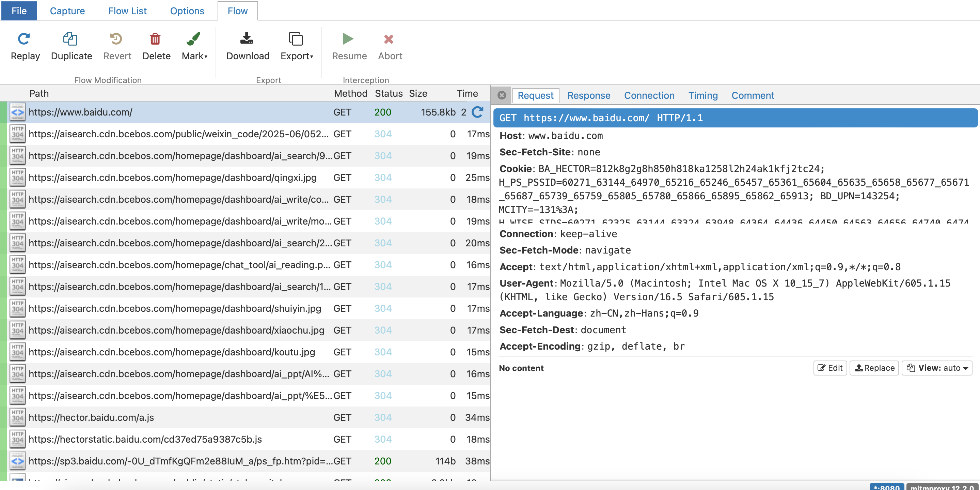Close flow details panel with X icon
The width and height of the screenshot is (980, 490).
click(x=502, y=95)
